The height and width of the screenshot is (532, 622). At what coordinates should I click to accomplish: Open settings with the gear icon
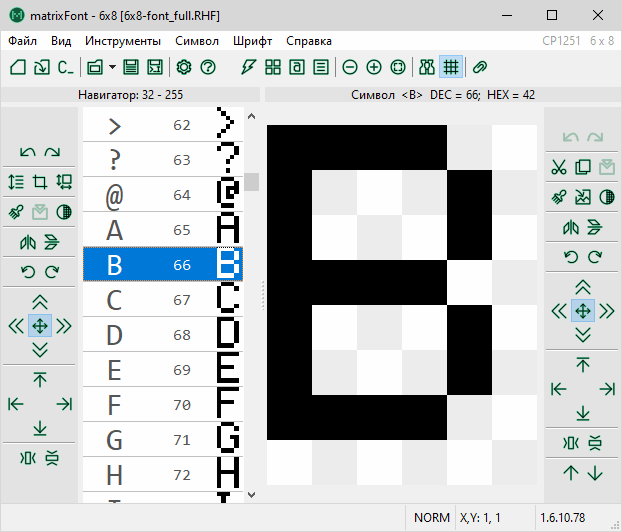click(184, 67)
